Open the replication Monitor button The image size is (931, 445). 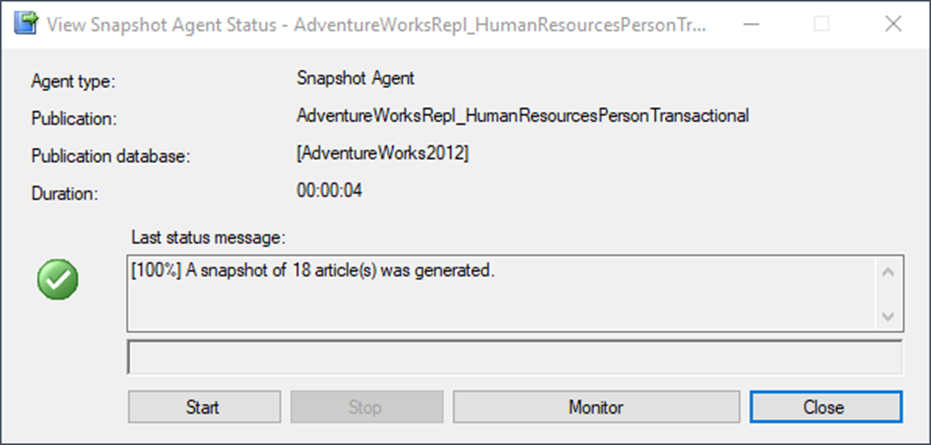click(595, 407)
